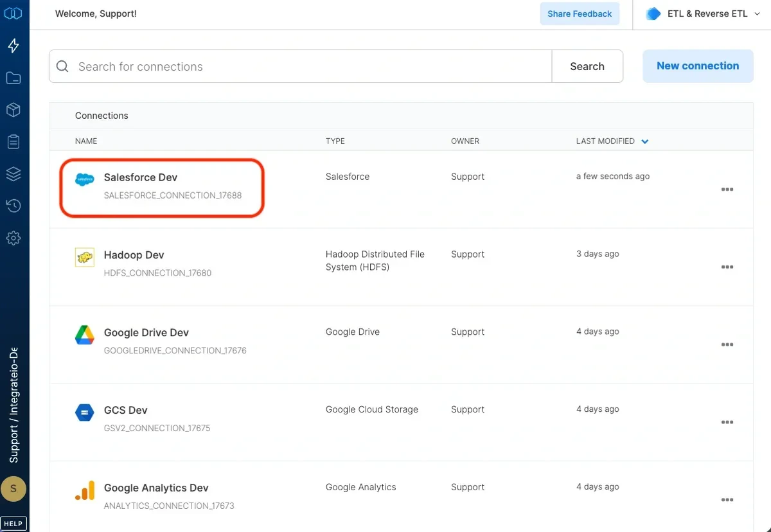
Task: Click the Google Analytics icon in the list
Action: coord(84,490)
